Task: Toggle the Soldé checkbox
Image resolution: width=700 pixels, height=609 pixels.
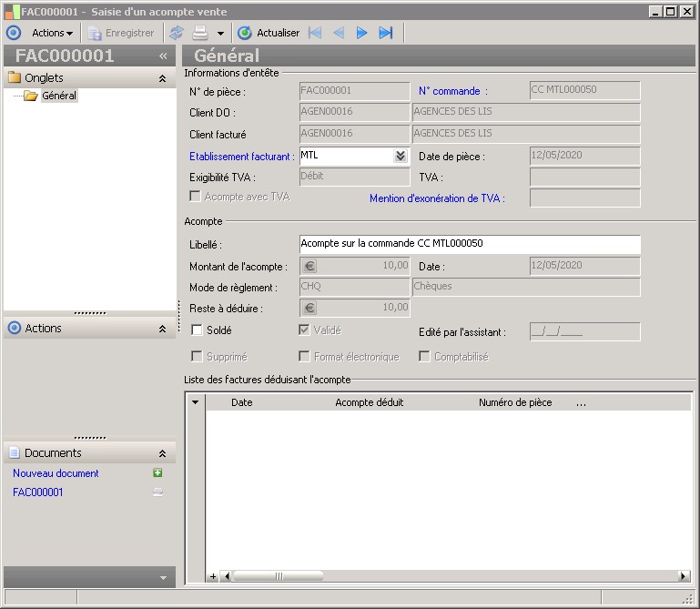Action: click(x=197, y=330)
